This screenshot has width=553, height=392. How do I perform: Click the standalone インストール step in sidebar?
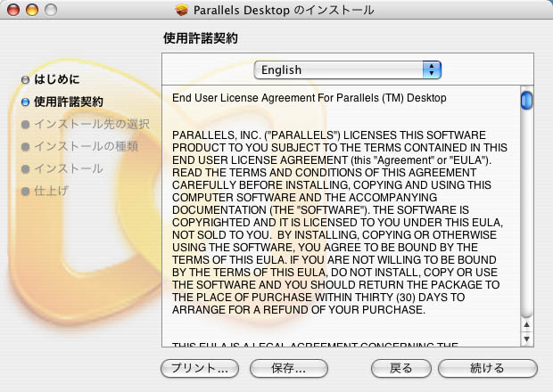[68, 168]
